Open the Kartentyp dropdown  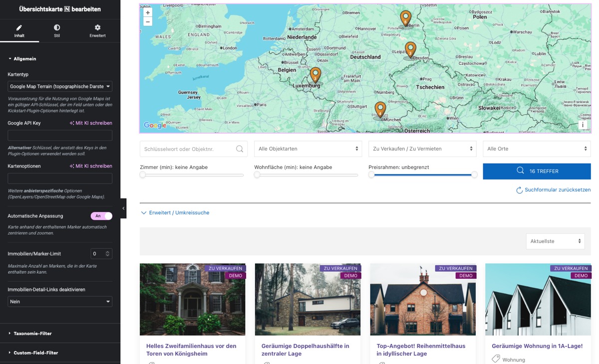[60, 86]
